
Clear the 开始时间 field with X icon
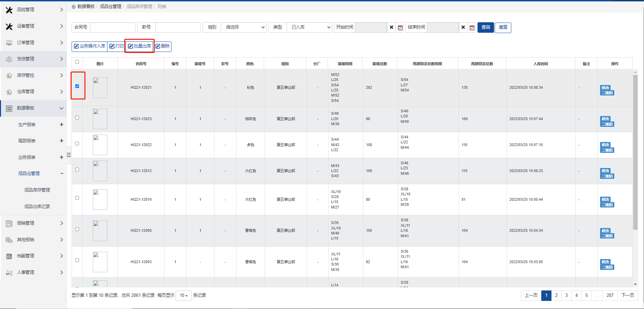pos(391,27)
